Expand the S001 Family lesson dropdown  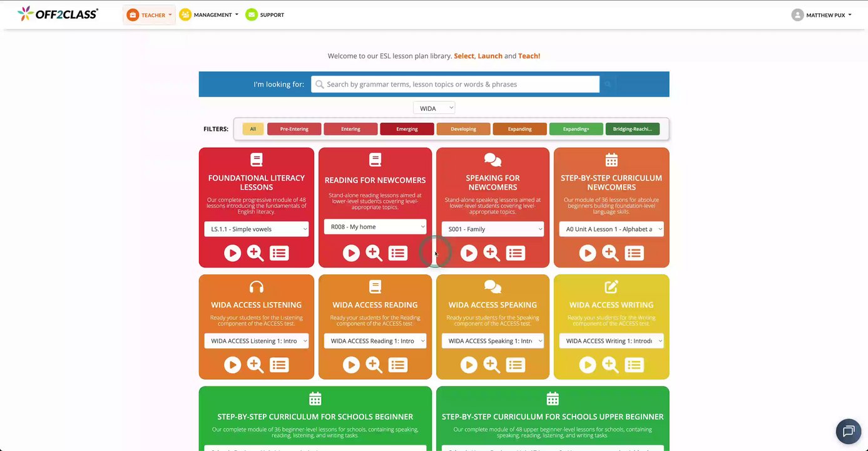pos(493,229)
